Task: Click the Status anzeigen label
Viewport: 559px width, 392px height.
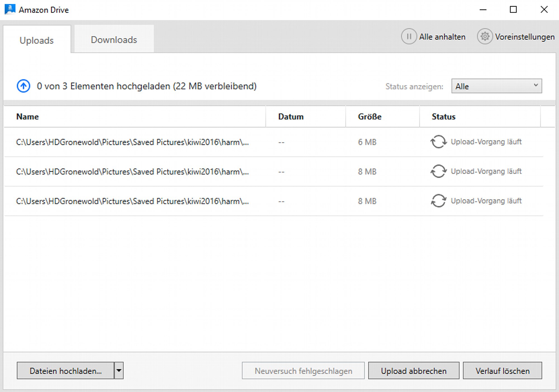Action: [x=414, y=87]
